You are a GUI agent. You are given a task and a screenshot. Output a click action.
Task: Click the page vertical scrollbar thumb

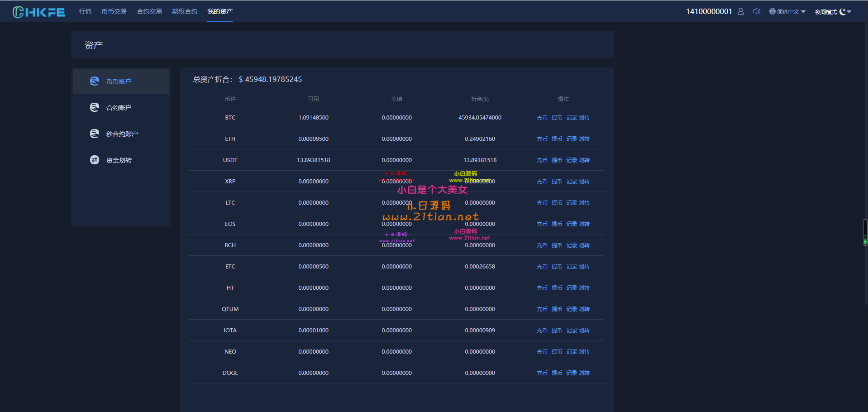(865, 232)
